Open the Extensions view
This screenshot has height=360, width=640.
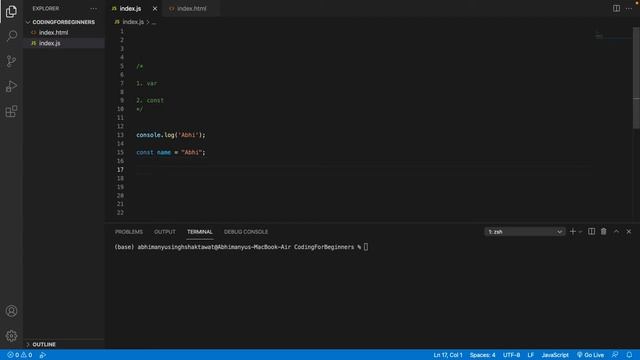[11, 111]
